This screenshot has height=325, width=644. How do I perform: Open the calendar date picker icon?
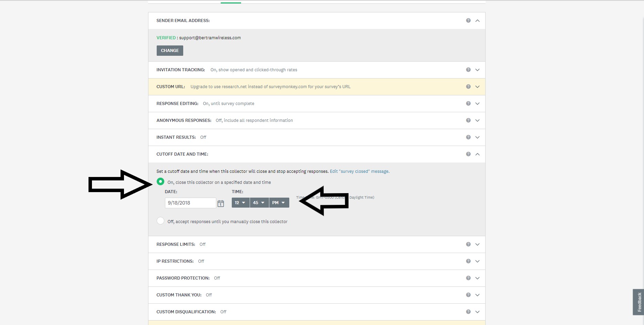221,203
